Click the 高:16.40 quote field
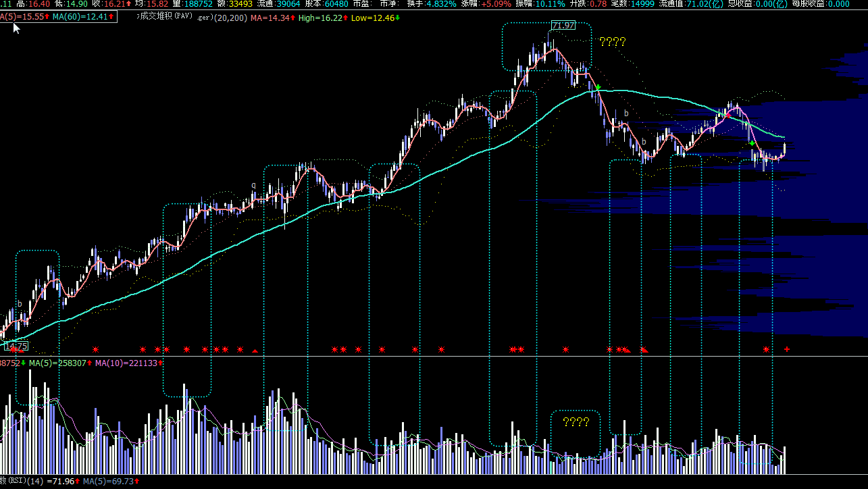 click(x=34, y=4)
